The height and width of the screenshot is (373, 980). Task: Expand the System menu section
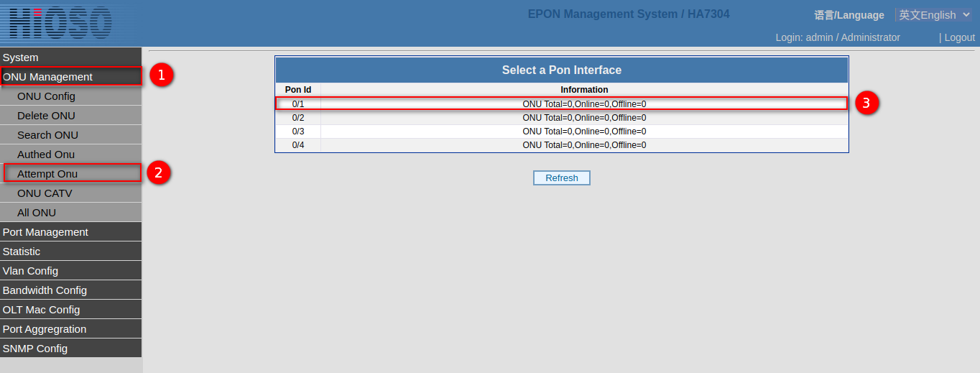click(21, 57)
